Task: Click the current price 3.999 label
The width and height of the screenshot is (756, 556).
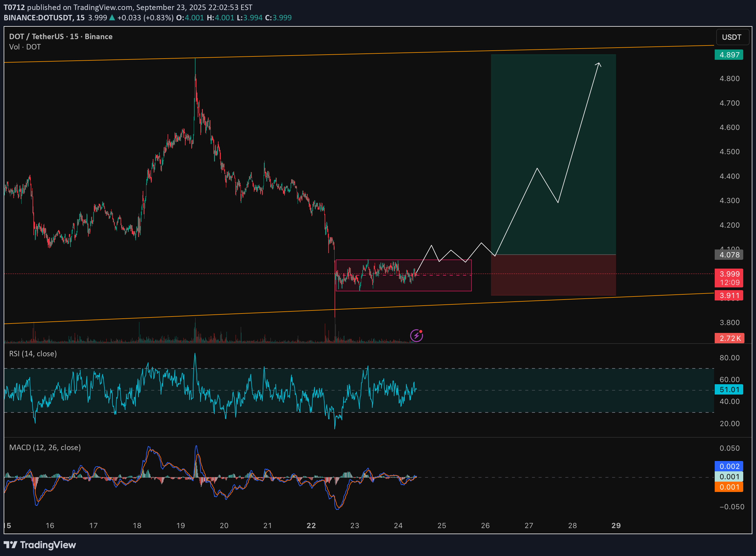Action: coord(729,274)
